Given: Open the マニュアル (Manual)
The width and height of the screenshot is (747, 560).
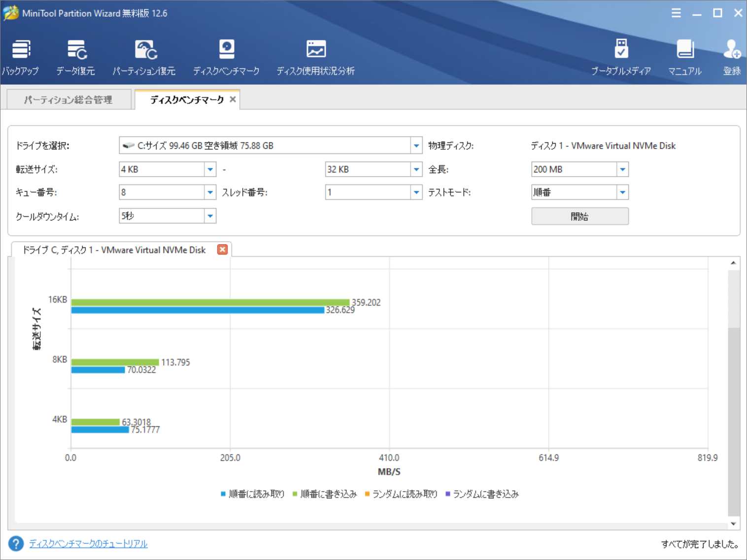Looking at the screenshot, I should [685, 55].
